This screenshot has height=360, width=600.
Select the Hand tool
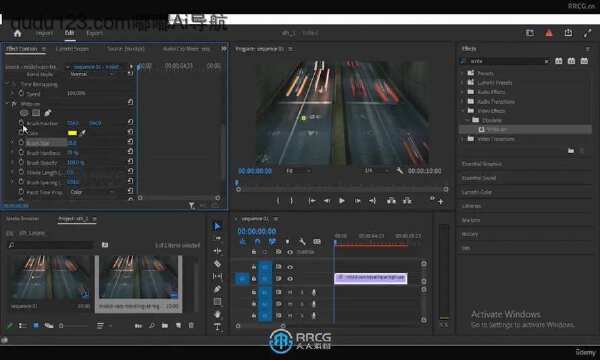point(217,314)
